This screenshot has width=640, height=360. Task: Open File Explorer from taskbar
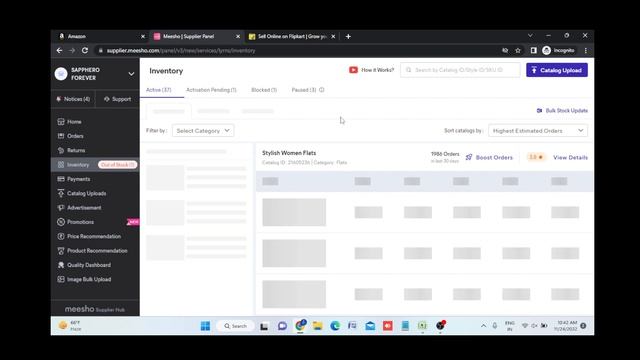click(318, 326)
